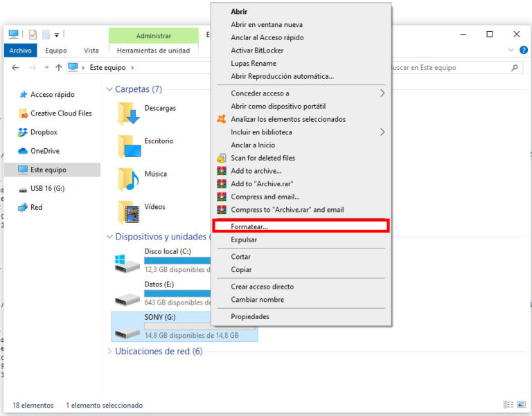Expand the Incluir en biblioteca submenu

[x=381, y=132]
